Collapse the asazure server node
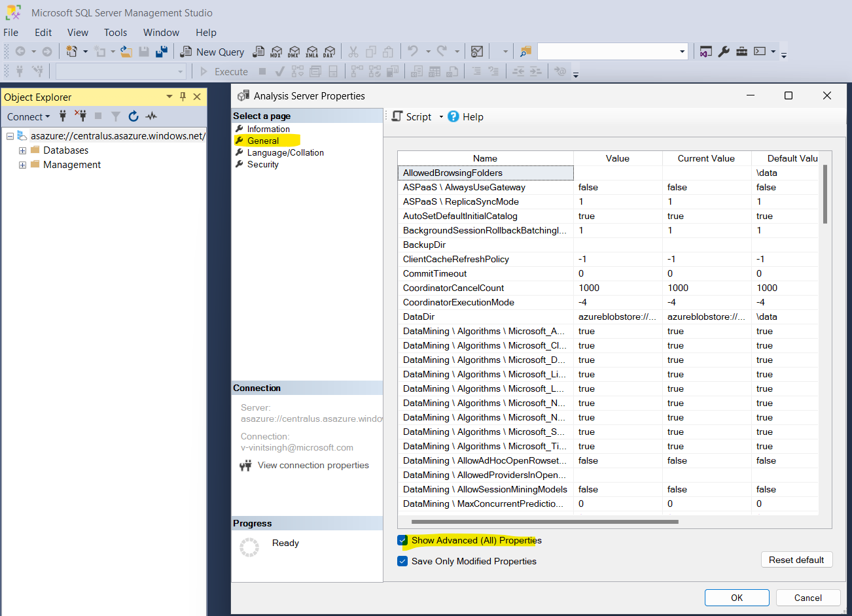Viewport: 852px width, 616px height. (10, 136)
